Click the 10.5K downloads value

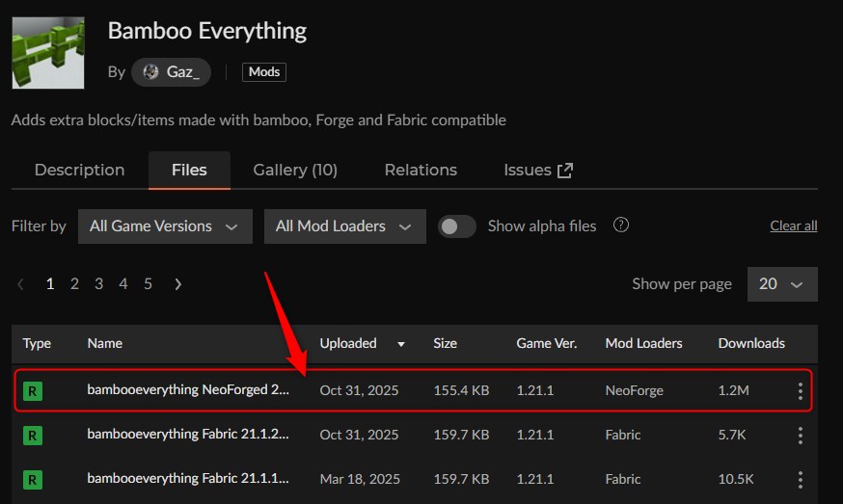[736, 479]
